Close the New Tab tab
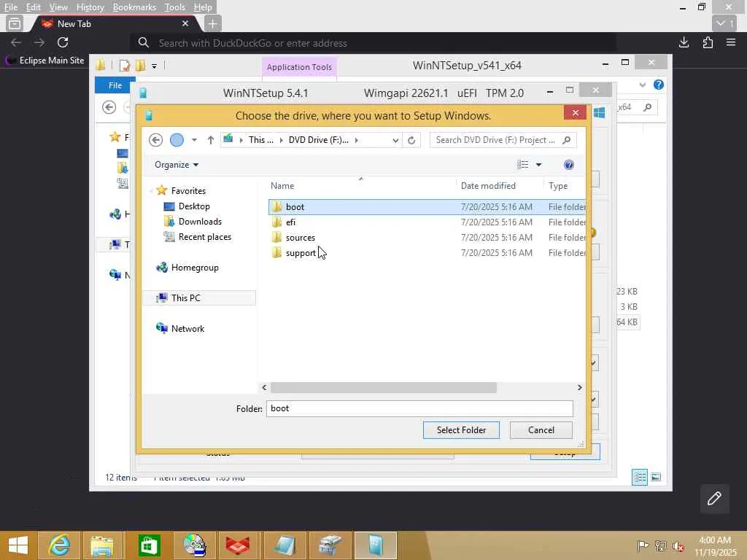The height and width of the screenshot is (560, 747). [185, 23]
